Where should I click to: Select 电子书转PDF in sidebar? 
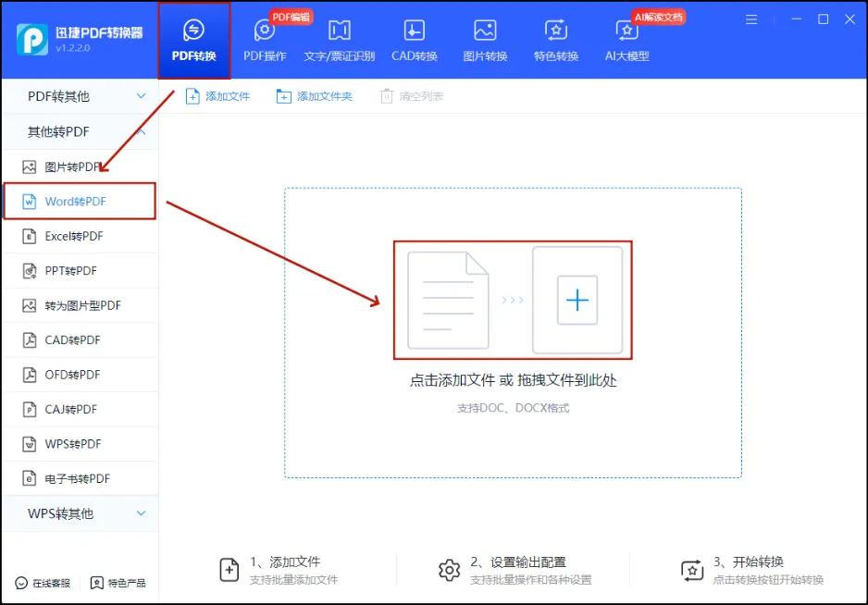point(81,478)
